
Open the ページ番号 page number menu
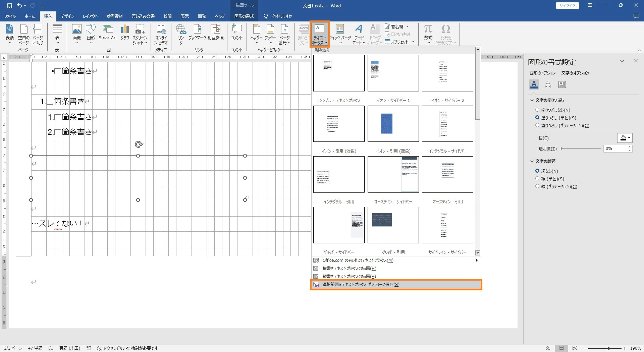284,34
